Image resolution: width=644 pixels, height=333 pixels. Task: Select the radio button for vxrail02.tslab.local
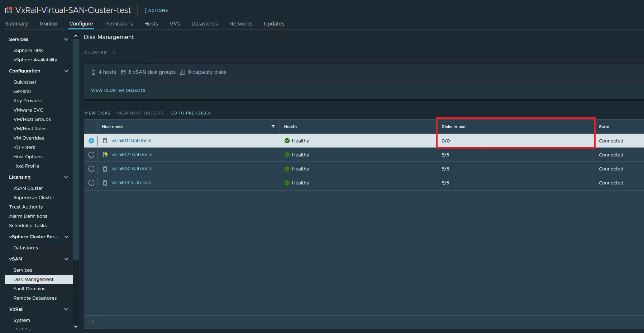[x=91, y=154]
